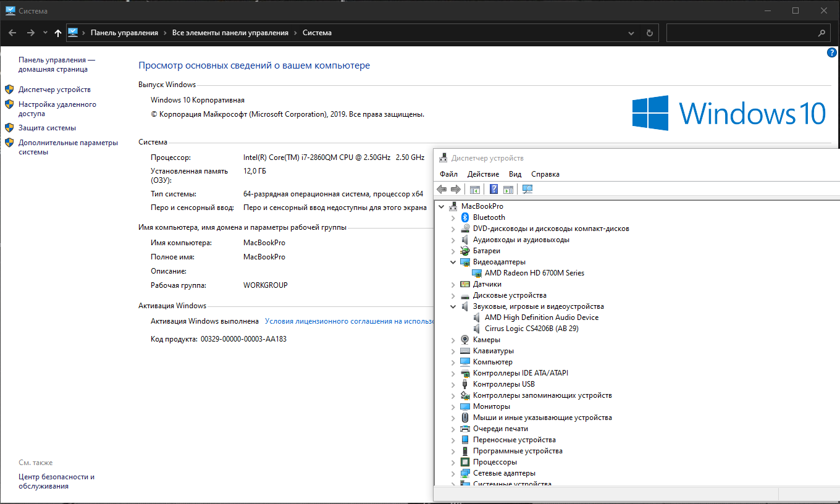Click the speaker icon beside Аудиовходы и аудиовыходы
840x504 pixels.
point(465,240)
